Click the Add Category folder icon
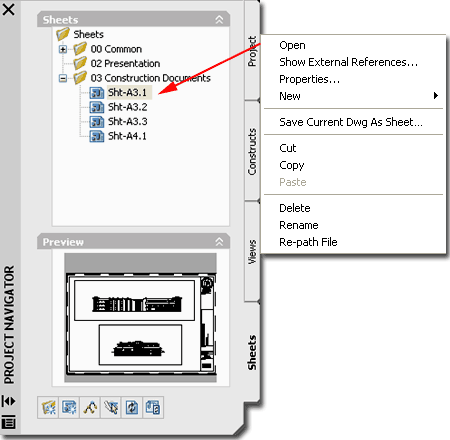 click(48, 407)
